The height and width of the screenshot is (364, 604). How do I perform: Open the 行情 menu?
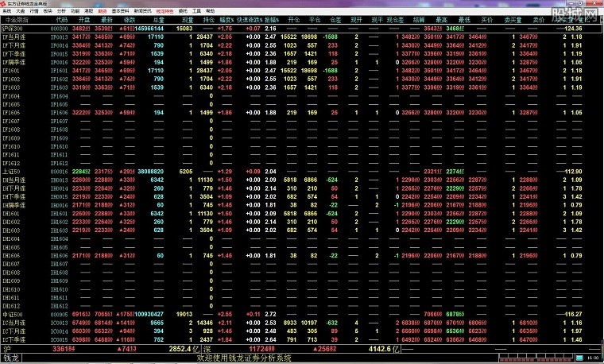[33, 12]
